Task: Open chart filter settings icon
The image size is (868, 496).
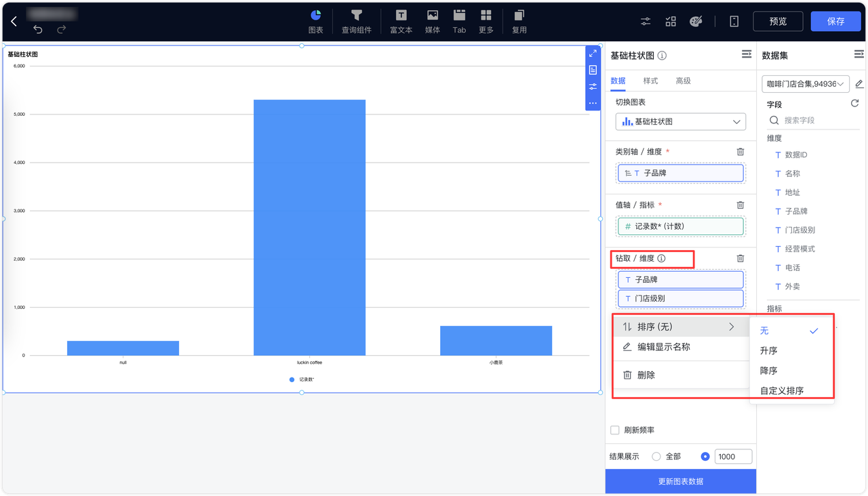Action: coord(593,87)
